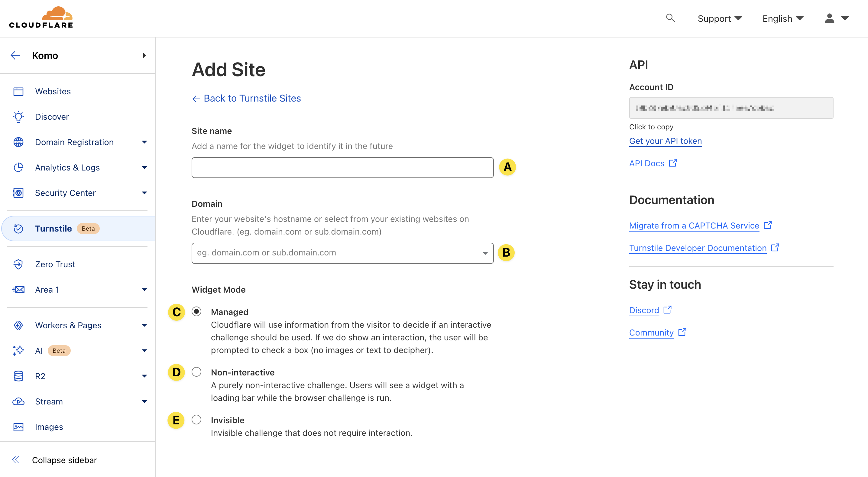Screen dimensions: 868x477
Task: Choose the Invisible widget mode
Action: click(x=196, y=420)
